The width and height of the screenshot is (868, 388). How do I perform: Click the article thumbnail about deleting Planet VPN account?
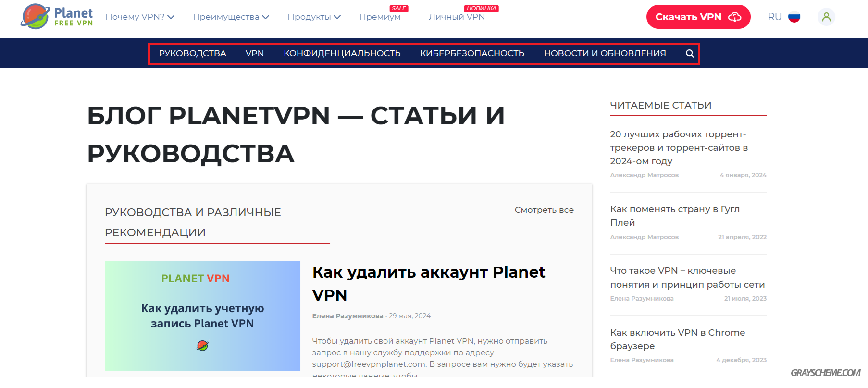point(202,315)
